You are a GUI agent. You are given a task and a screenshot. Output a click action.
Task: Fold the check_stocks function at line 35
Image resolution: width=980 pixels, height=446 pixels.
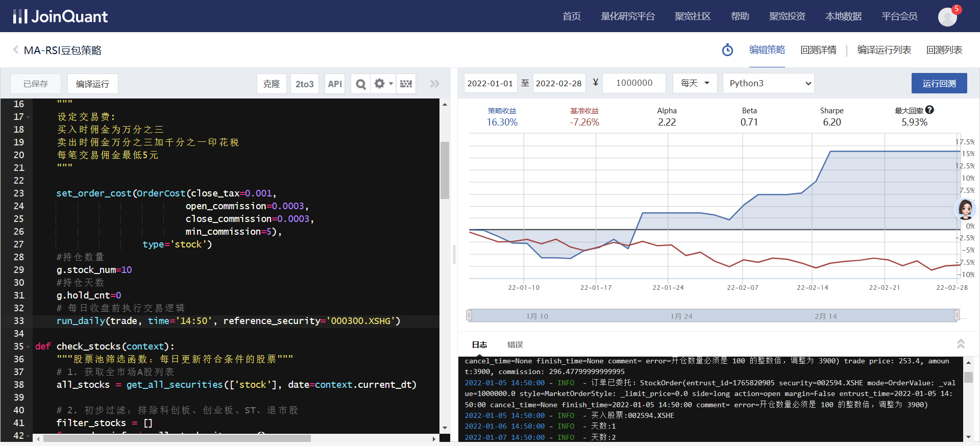click(29, 346)
